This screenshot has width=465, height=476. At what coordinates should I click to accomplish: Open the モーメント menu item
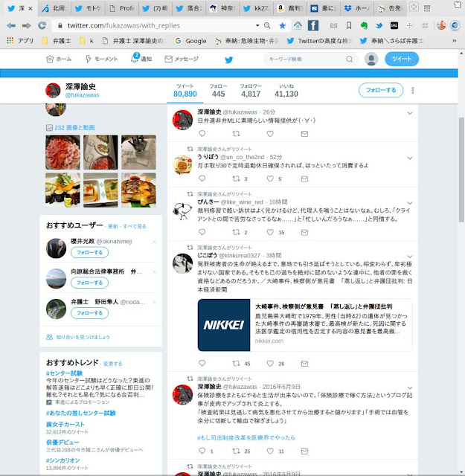point(101,59)
